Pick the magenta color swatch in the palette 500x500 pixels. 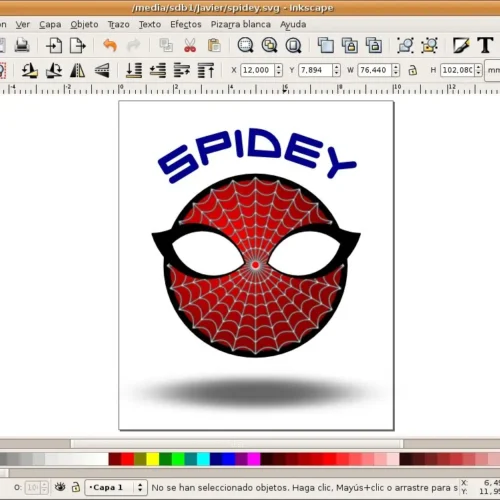pos(254,459)
